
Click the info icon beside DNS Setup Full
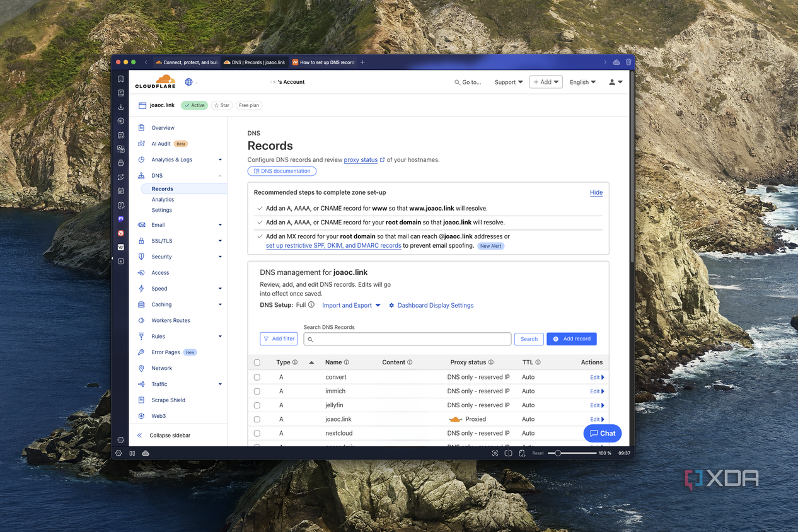pos(311,305)
